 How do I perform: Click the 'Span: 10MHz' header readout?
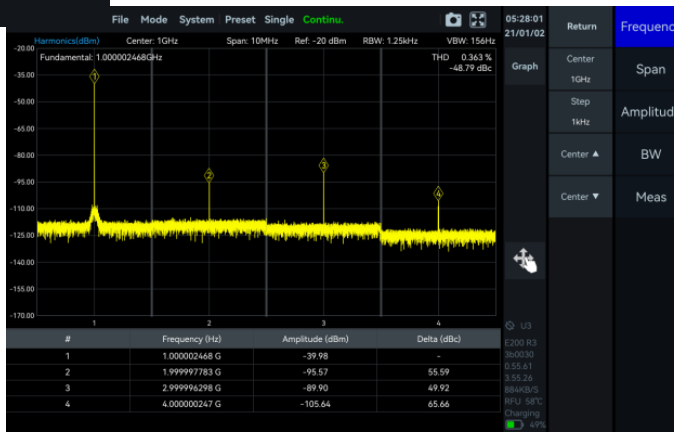pos(252,41)
